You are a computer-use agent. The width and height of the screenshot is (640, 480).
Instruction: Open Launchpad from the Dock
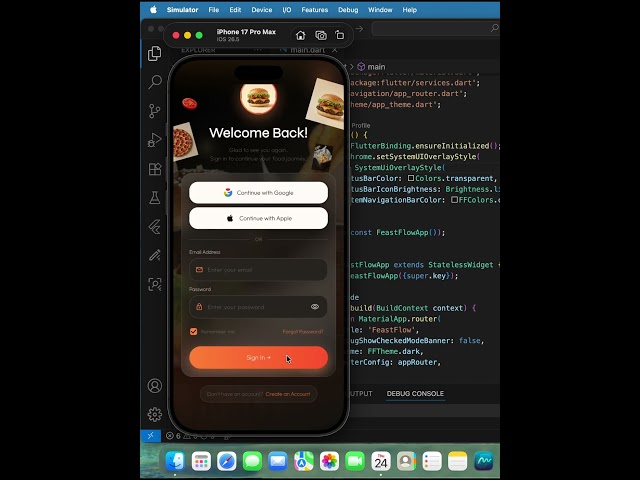tap(201, 462)
